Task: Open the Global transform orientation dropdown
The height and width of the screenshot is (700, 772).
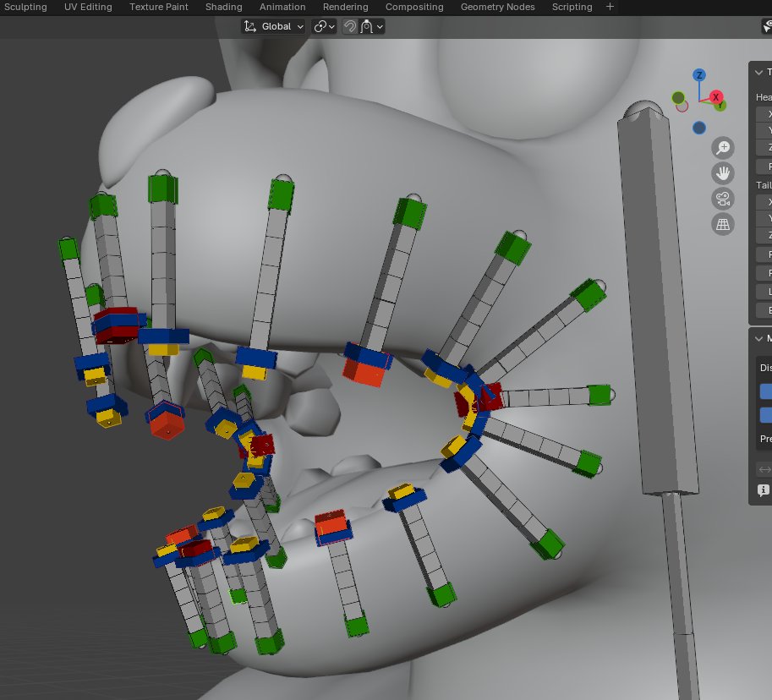Action: pyautogui.click(x=274, y=26)
